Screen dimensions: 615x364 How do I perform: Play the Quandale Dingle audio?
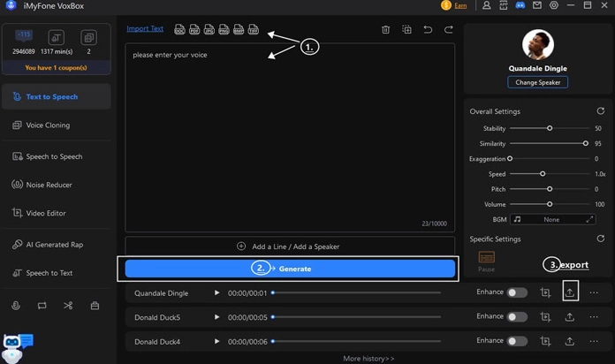pyautogui.click(x=216, y=292)
